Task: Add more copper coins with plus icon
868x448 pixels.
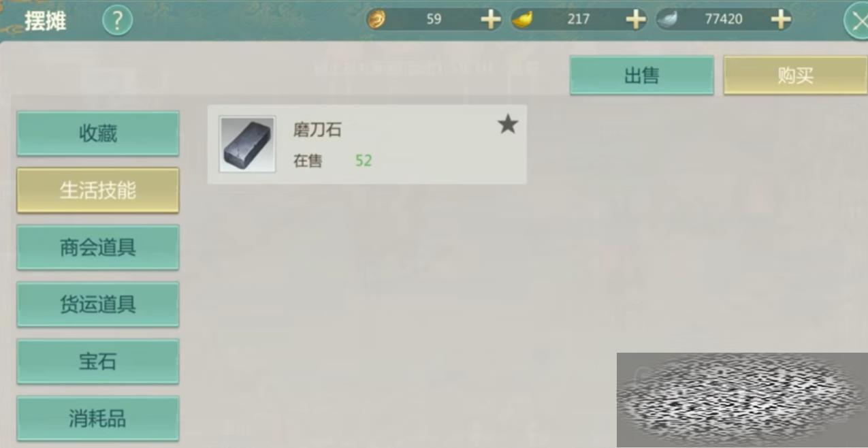Action: point(491,19)
